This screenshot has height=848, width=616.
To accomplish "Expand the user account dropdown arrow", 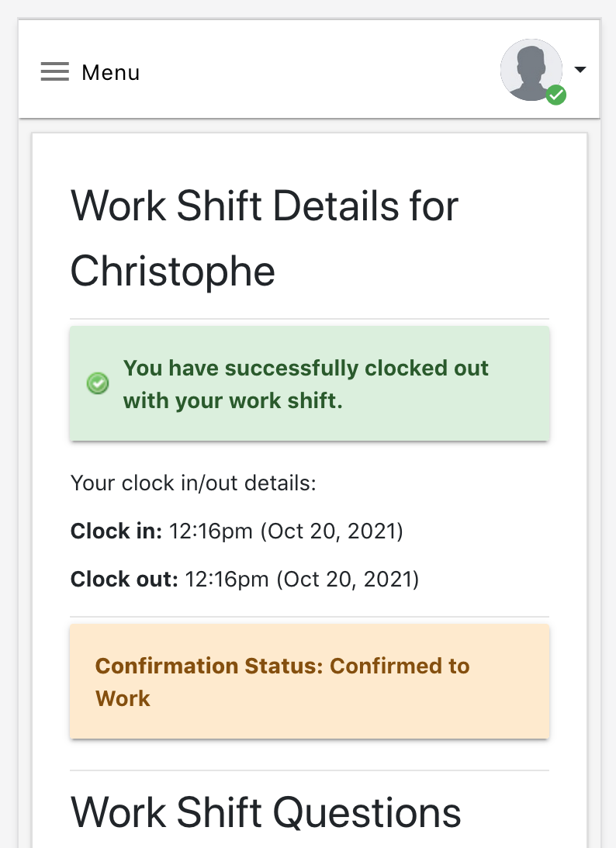I will pos(580,69).
